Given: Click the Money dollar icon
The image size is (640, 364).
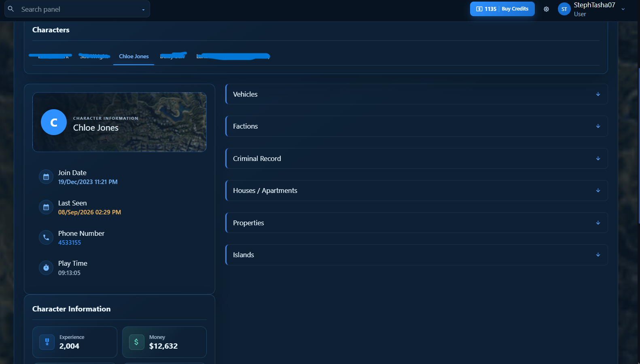Looking at the screenshot, I should 136,342.
